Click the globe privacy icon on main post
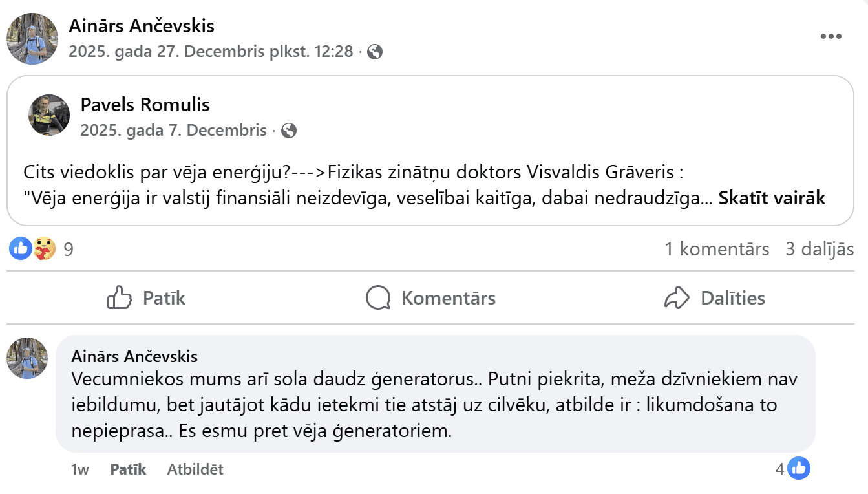Screen dimensions: 868x494 click(375, 52)
